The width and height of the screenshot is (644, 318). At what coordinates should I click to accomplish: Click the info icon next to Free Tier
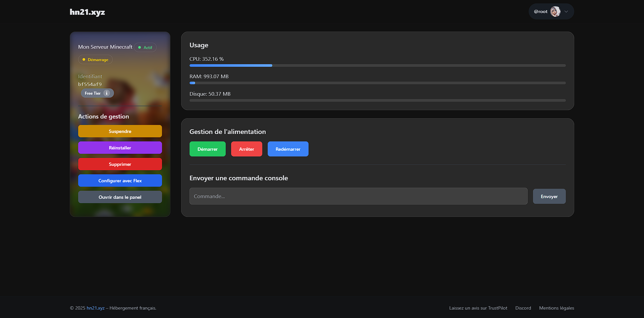107,93
